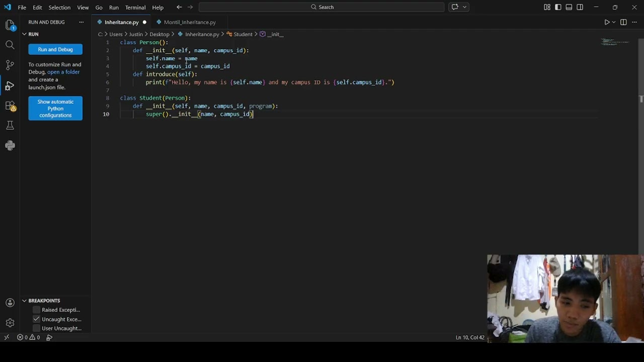Open Student class breadcrumb dropdown
644x362 pixels.
click(x=239, y=34)
